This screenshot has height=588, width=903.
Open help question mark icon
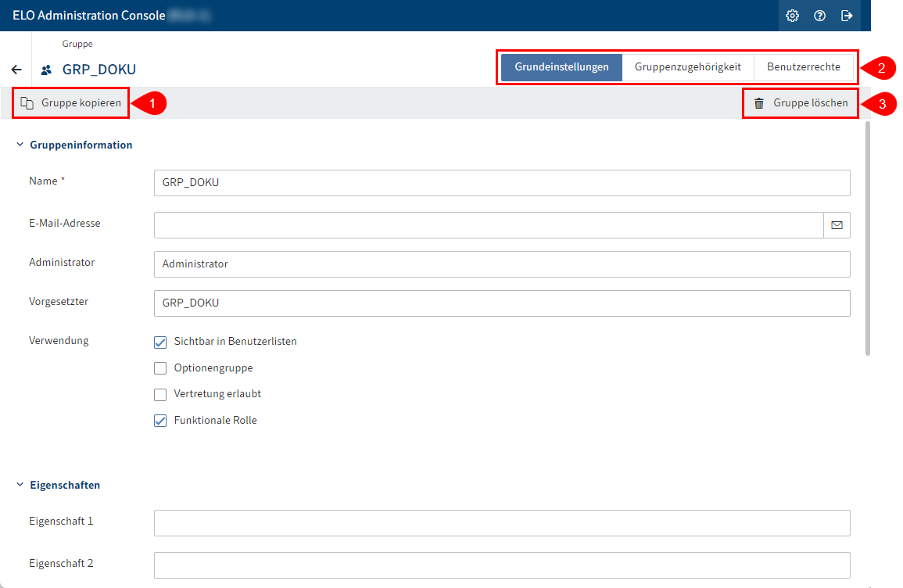(x=819, y=16)
